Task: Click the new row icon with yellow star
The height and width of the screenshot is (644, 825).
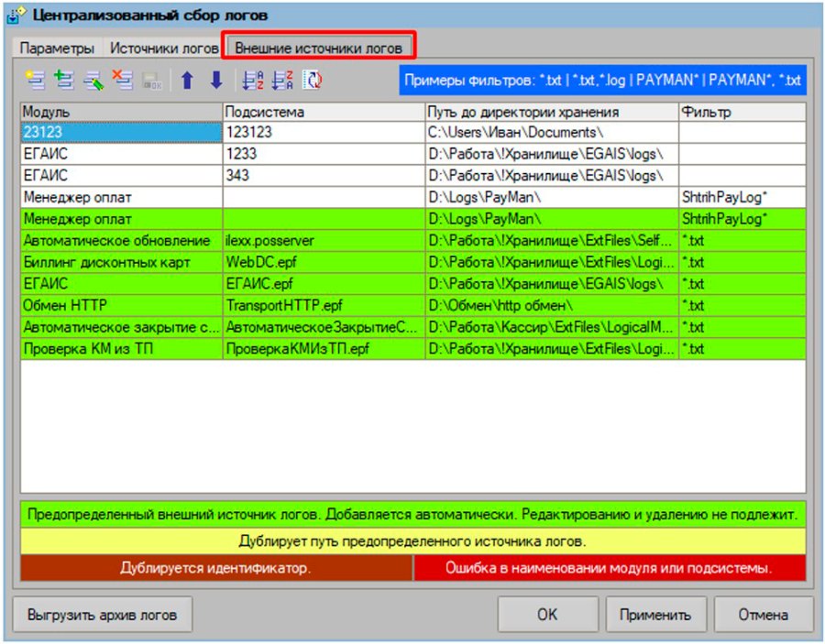Action: pos(35,81)
